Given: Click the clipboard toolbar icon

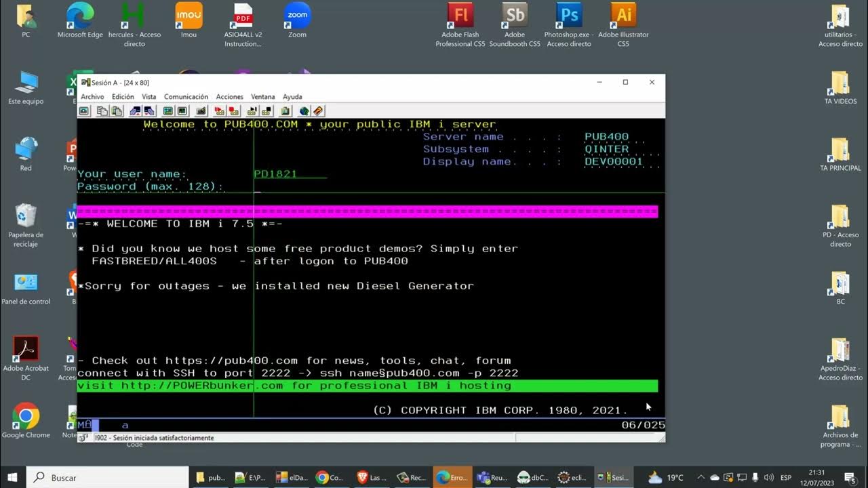Looking at the screenshot, I should coord(285,111).
